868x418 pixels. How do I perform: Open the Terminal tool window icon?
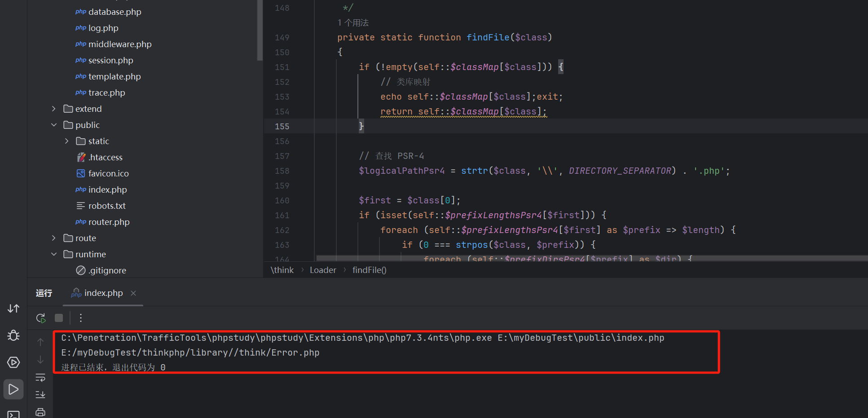coord(13,414)
